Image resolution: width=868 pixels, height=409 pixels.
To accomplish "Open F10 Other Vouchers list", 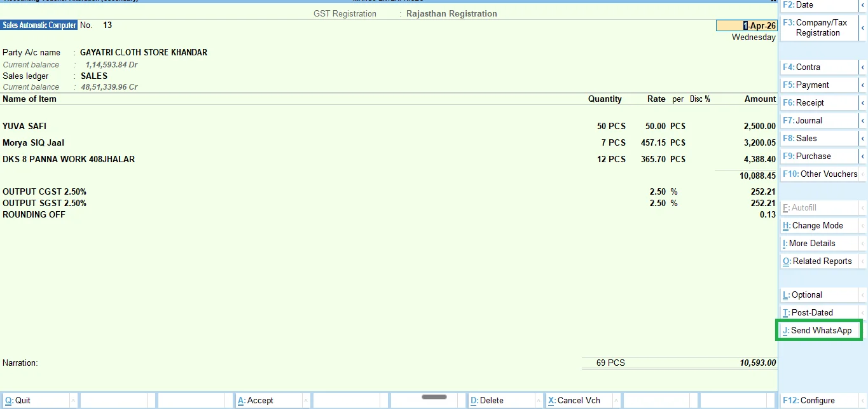I will click(x=820, y=174).
